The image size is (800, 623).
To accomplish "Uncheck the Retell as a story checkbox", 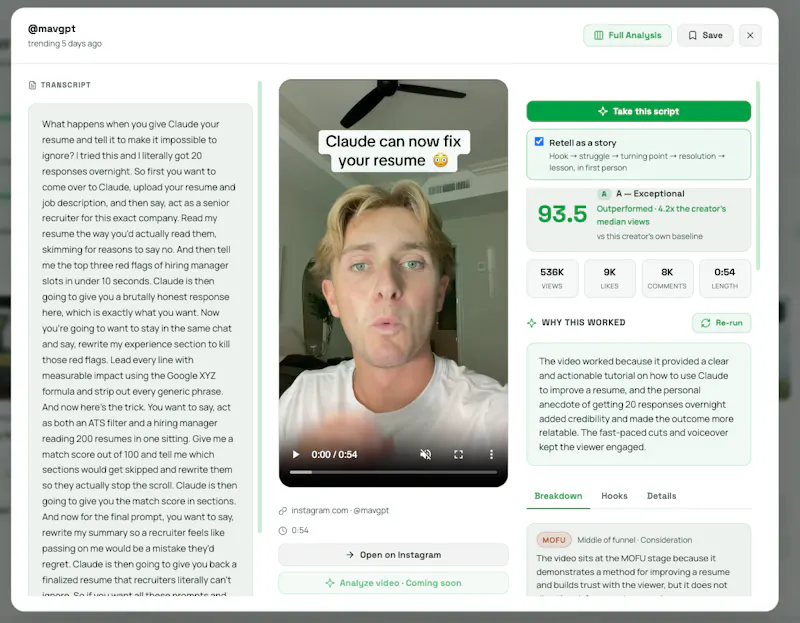I will 539,142.
